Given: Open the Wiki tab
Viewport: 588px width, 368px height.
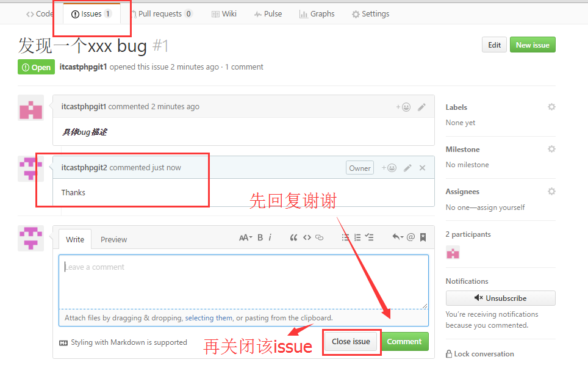Looking at the screenshot, I should 224,14.
